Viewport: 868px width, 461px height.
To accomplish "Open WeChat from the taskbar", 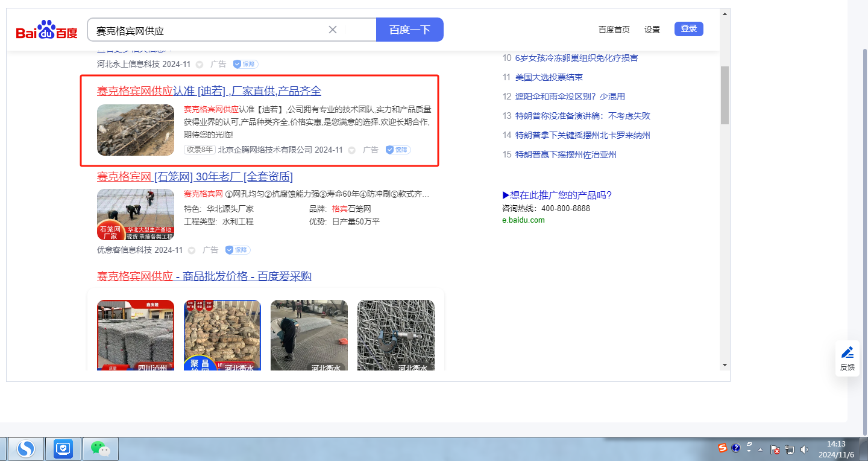I will 101,449.
